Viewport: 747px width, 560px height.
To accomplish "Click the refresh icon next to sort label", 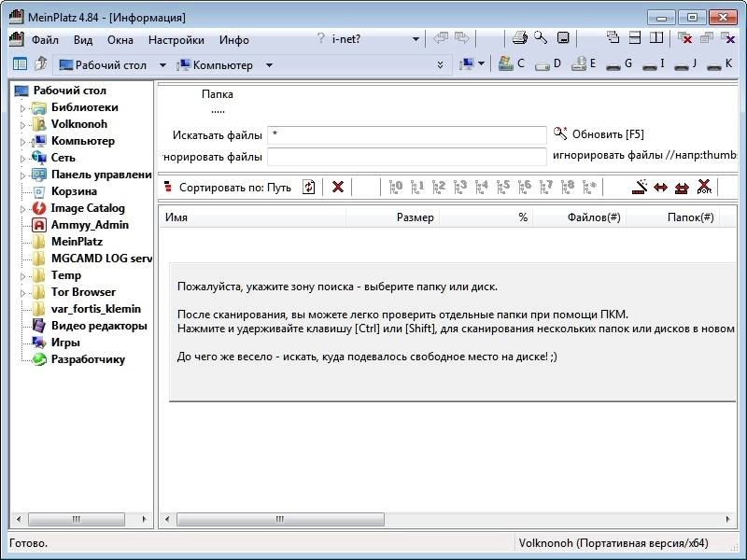I will point(309,187).
